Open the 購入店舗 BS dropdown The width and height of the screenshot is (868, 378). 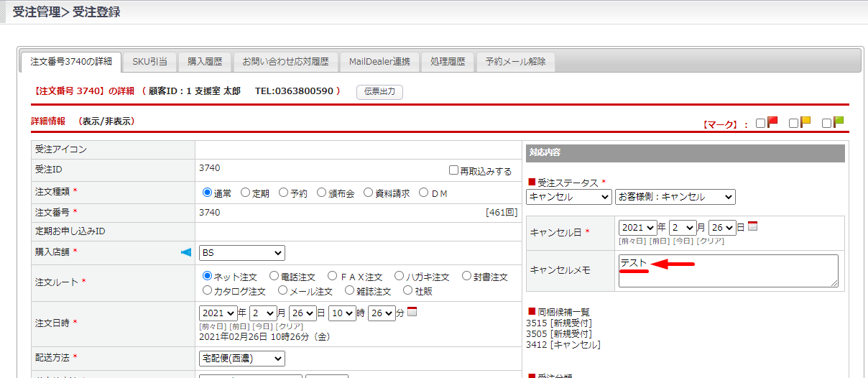241,253
